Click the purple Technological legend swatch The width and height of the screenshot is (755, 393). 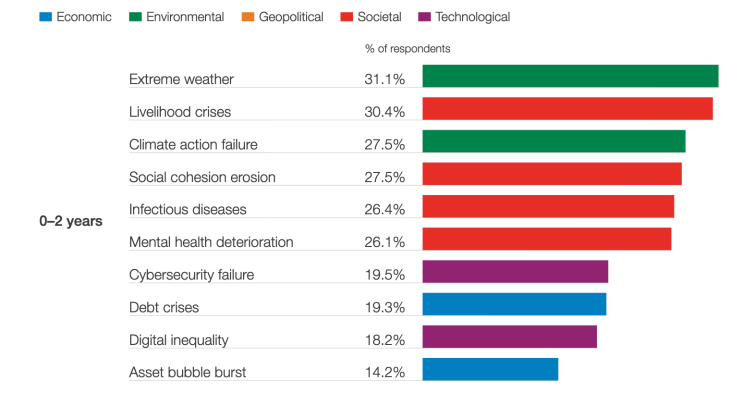click(425, 17)
